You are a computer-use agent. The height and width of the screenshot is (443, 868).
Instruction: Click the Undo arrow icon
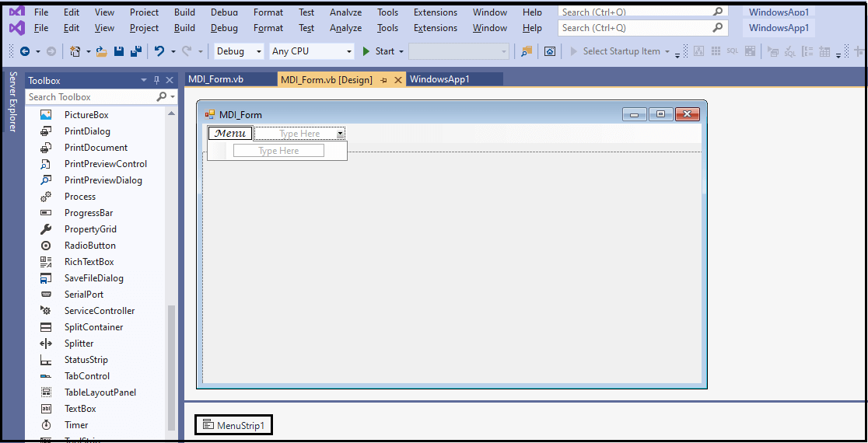[x=159, y=51]
